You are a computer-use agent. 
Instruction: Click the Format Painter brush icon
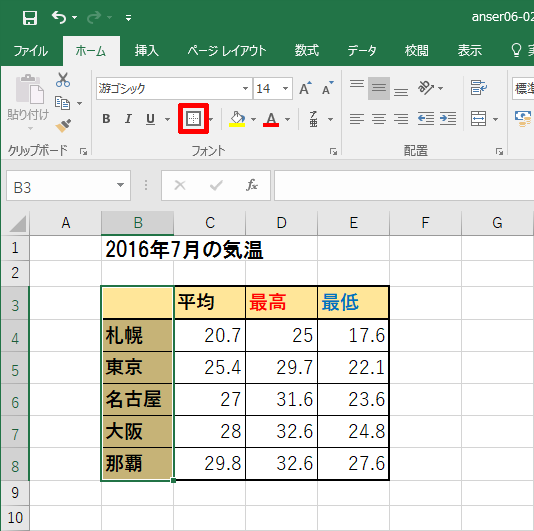[x=63, y=125]
